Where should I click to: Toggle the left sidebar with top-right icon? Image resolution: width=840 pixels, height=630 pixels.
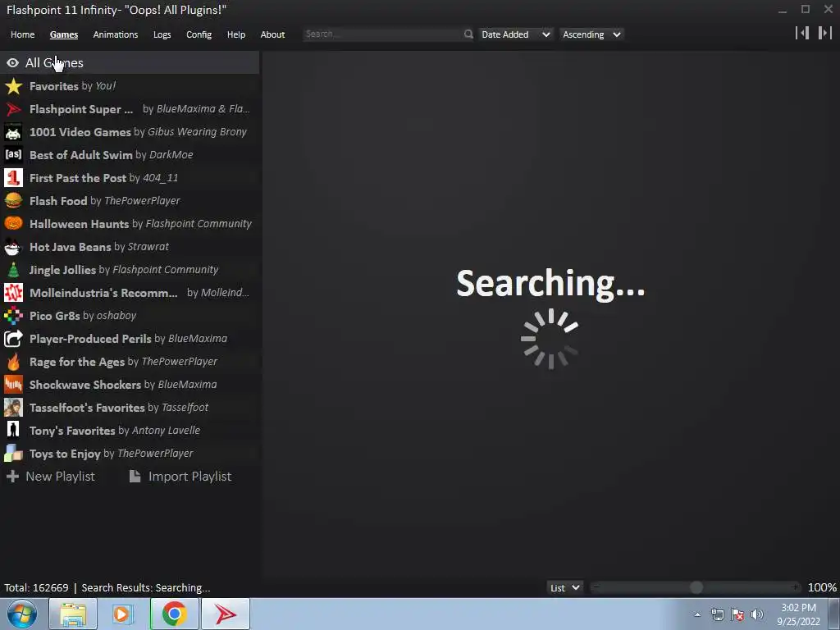[802, 33]
